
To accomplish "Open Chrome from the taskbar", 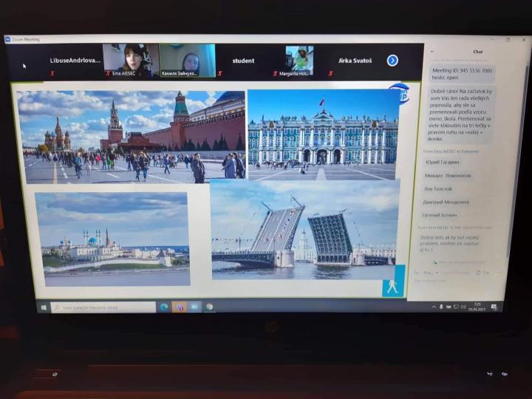I will [x=209, y=307].
